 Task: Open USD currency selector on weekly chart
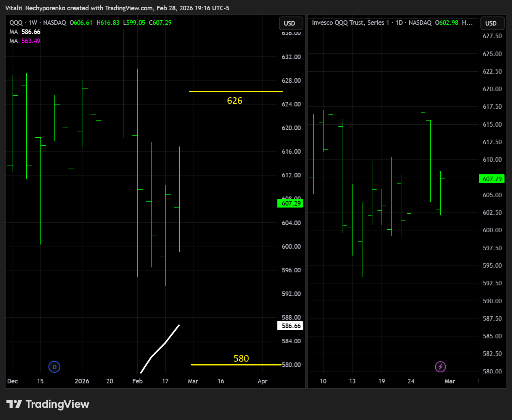click(291, 23)
